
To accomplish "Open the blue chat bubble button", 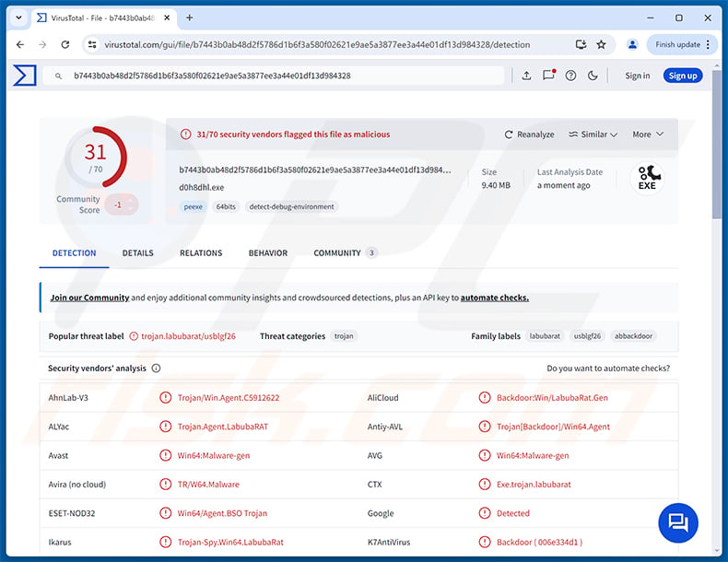I will point(678,523).
